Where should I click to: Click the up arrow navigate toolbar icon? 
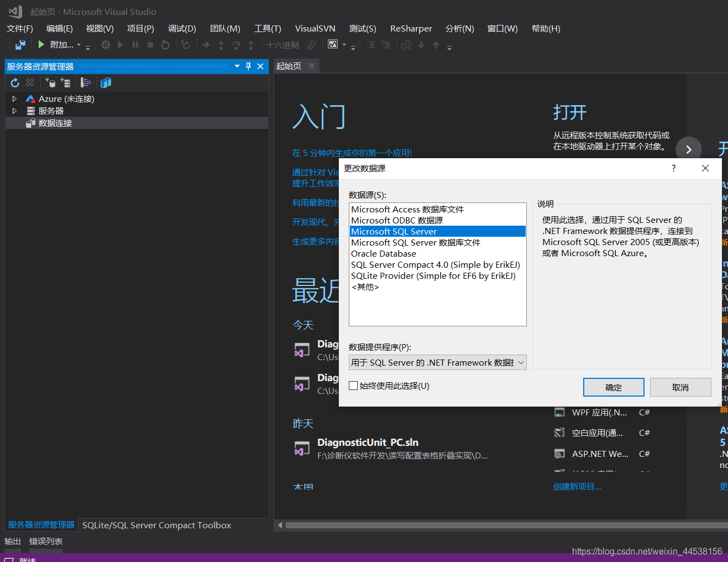tap(436, 45)
